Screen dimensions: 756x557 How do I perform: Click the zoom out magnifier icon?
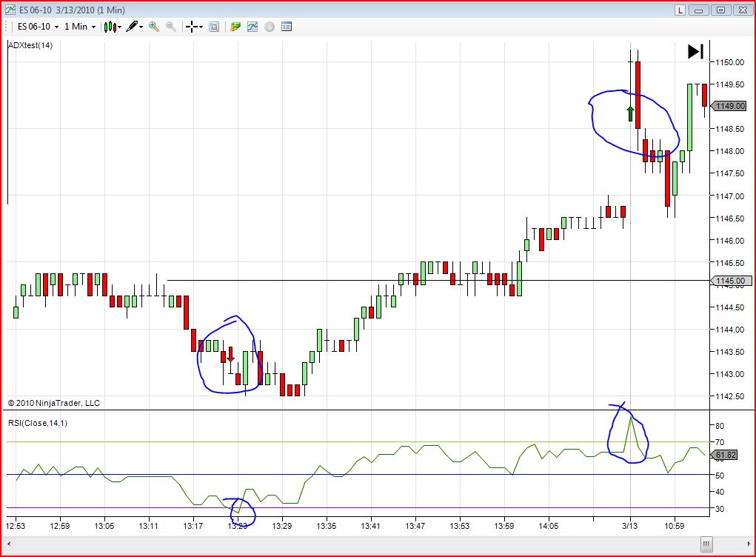171,27
